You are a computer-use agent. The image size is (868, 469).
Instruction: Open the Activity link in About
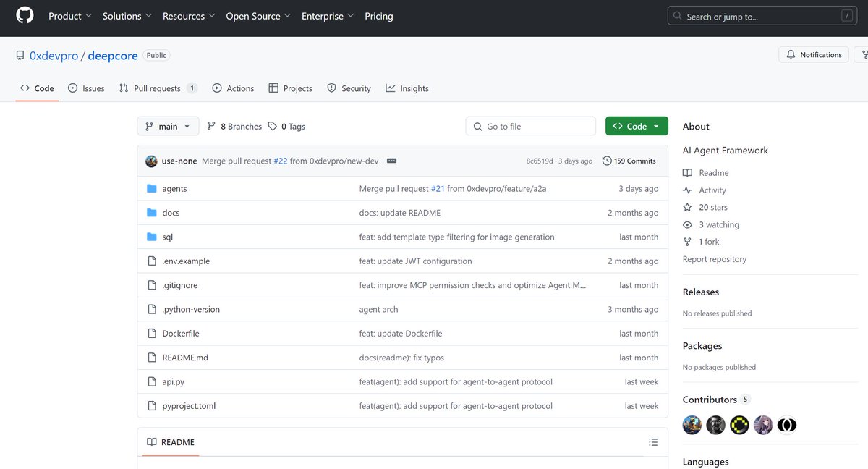point(705,190)
